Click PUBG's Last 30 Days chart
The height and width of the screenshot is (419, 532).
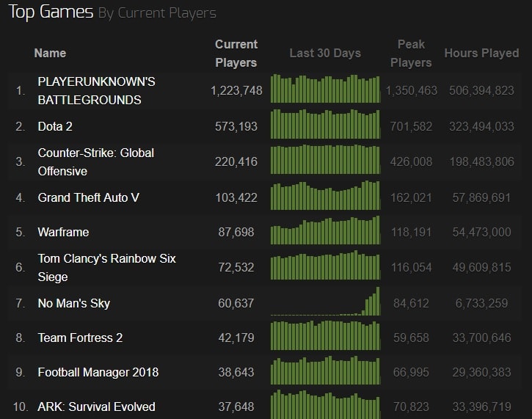pyautogui.click(x=325, y=89)
